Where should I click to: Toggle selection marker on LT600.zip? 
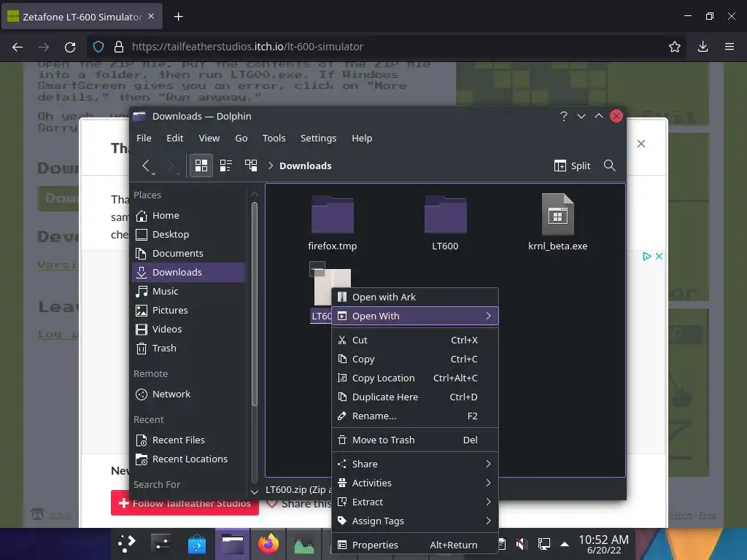(x=317, y=269)
